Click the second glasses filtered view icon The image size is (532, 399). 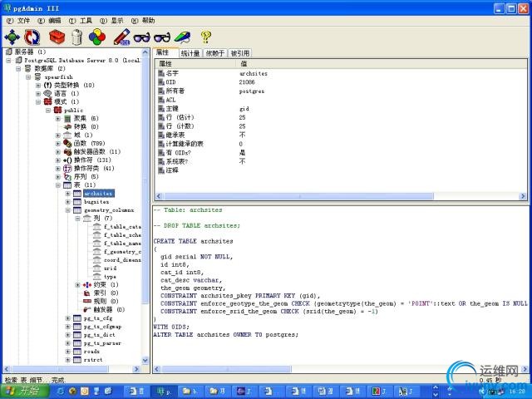[x=162, y=37]
